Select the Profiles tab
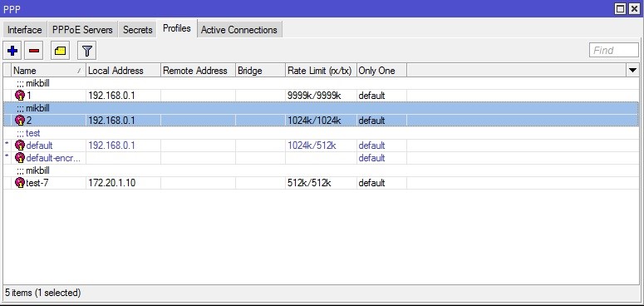This screenshot has height=306, width=644. click(177, 28)
